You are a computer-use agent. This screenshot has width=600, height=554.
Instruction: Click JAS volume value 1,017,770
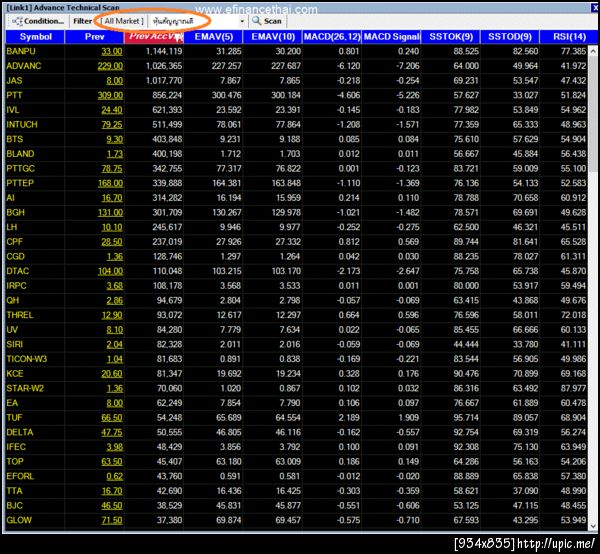coord(164,81)
